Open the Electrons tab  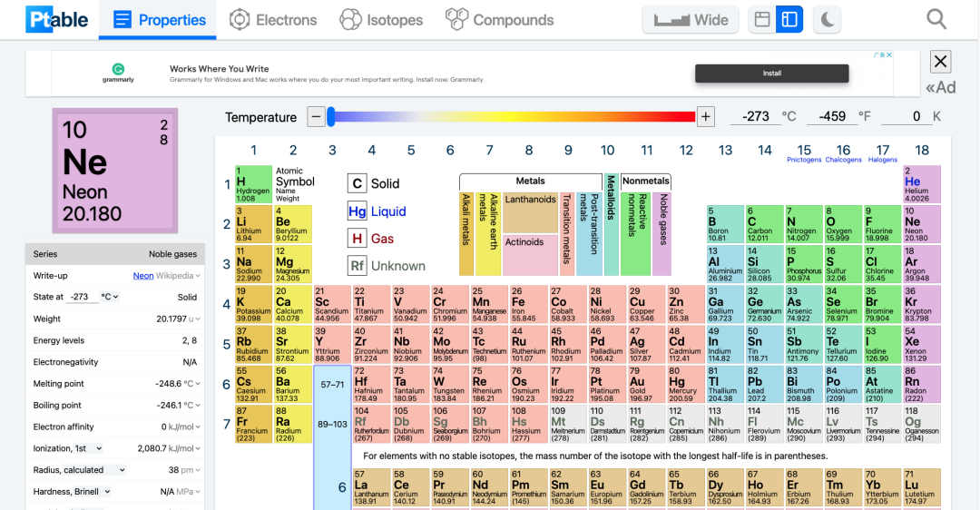pos(273,19)
